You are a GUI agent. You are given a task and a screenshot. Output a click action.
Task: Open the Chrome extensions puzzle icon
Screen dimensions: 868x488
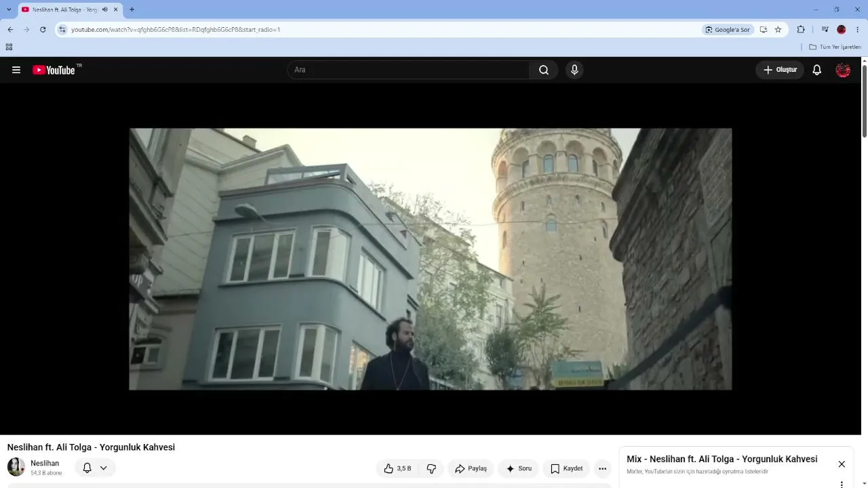[x=801, y=30]
